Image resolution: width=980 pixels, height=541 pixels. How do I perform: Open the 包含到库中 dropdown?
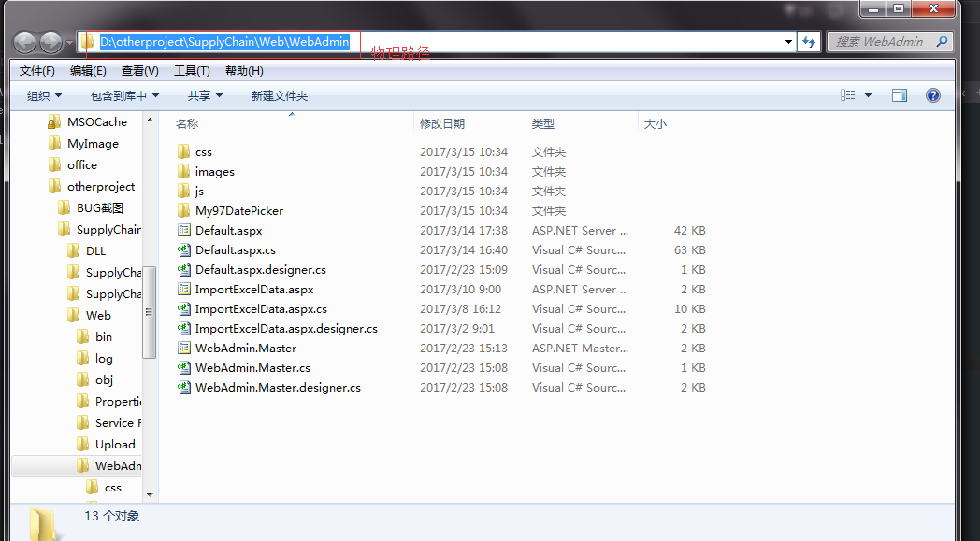(x=125, y=95)
